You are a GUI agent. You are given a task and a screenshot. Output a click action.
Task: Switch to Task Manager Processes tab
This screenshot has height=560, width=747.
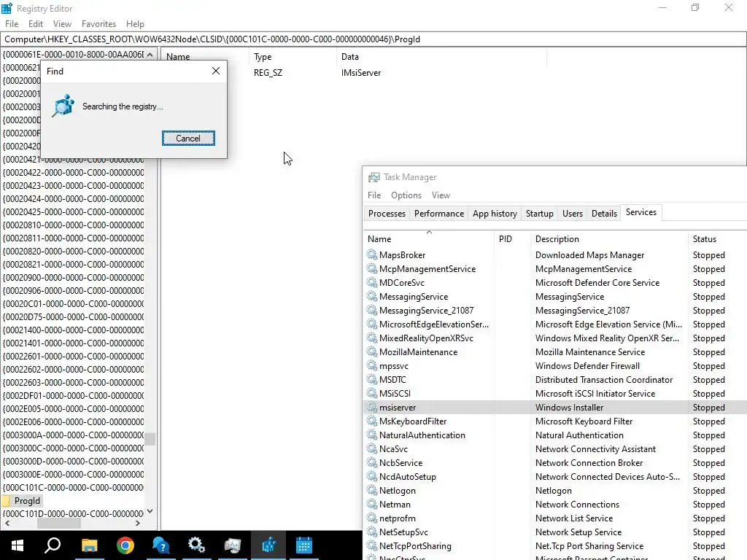[387, 214]
